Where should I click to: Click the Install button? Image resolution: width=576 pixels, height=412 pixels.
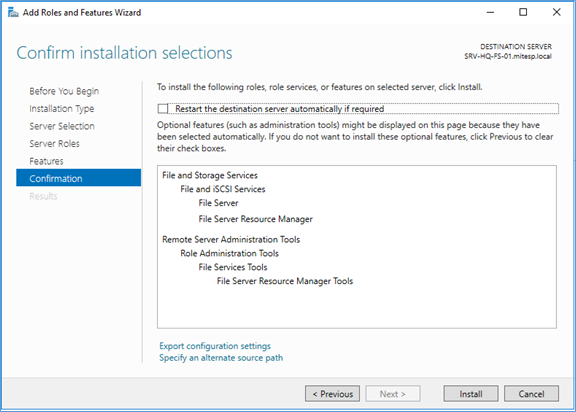click(471, 394)
